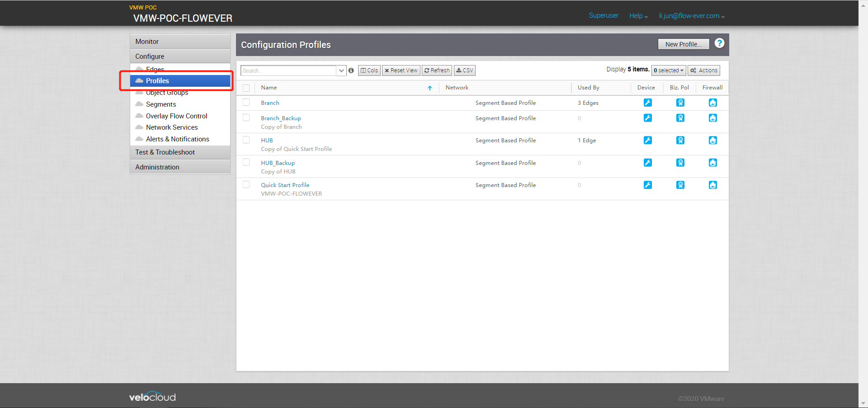Go to Object Groups in sidebar
This screenshot has width=868, height=408.
[x=167, y=93]
